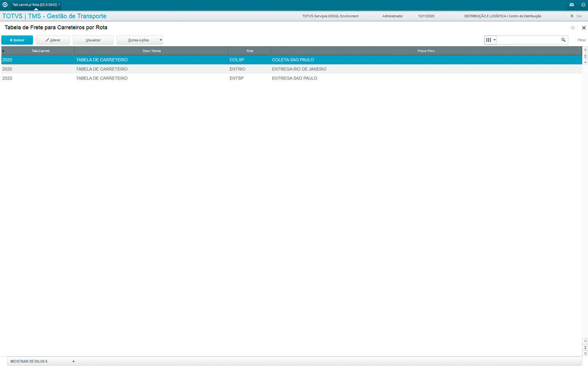This screenshot has height=368, width=588.
Task: Select the ENTREGA RIO DE JANEIRO row
Action: pos(299,69)
